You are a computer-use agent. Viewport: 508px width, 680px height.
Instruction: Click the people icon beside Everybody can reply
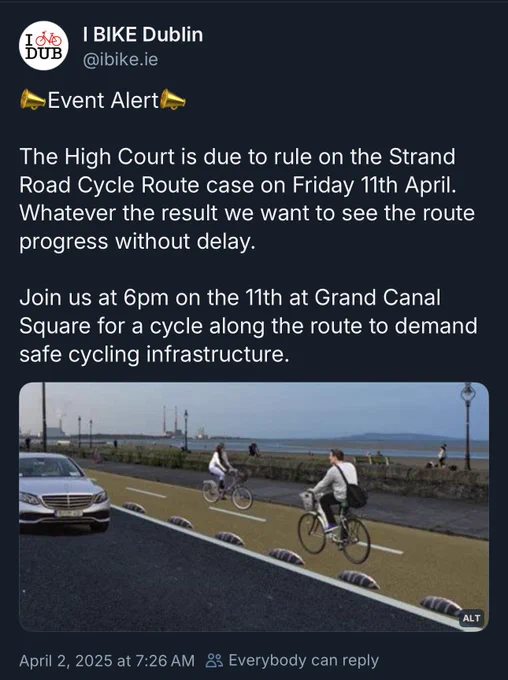(214, 660)
